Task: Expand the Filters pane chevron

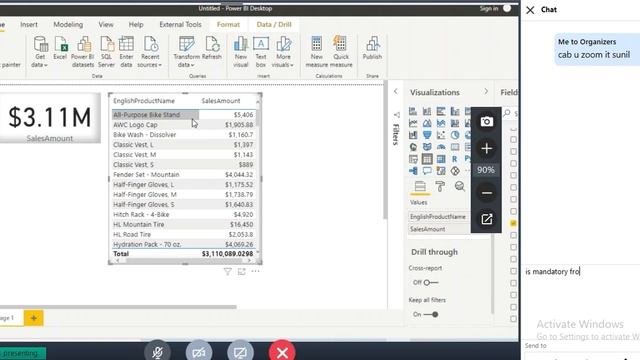Action: click(x=396, y=91)
